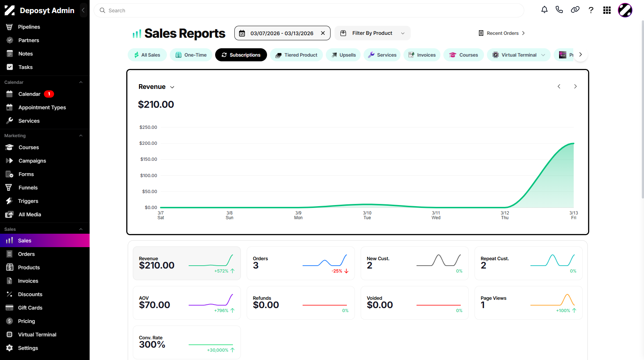The height and width of the screenshot is (360, 644).
Task: Open Recent Orders link
Action: pyautogui.click(x=502, y=33)
